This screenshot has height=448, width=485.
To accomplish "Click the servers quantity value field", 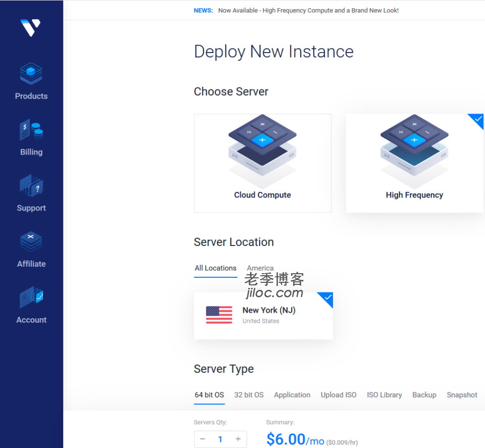I will [x=220, y=439].
